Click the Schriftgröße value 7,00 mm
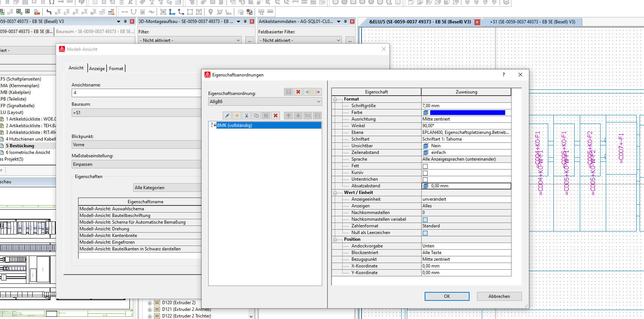The width and height of the screenshot is (644, 319). click(466, 106)
